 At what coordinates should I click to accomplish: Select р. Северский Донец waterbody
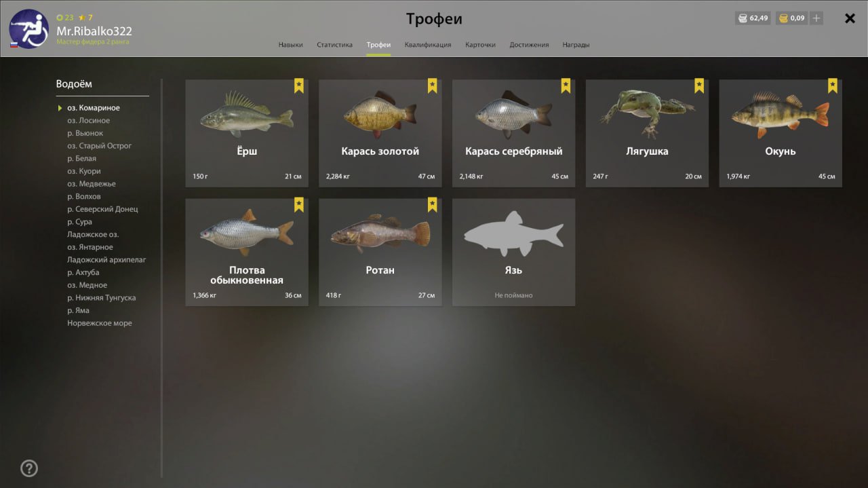click(102, 209)
